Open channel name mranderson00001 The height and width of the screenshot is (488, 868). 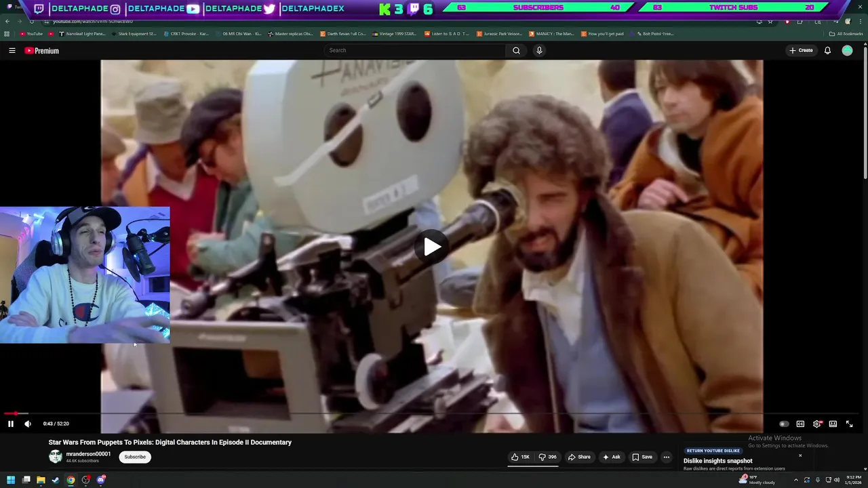[x=88, y=454]
